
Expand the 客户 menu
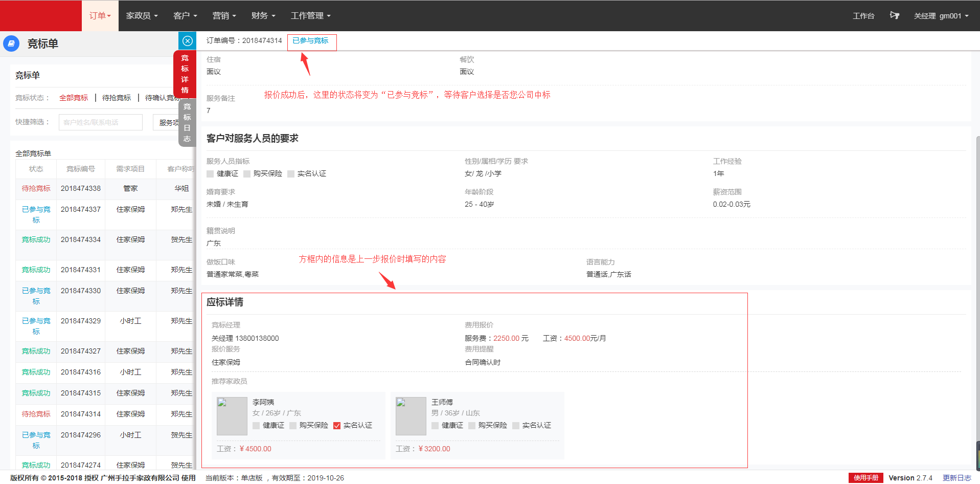pyautogui.click(x=185, y=16)
